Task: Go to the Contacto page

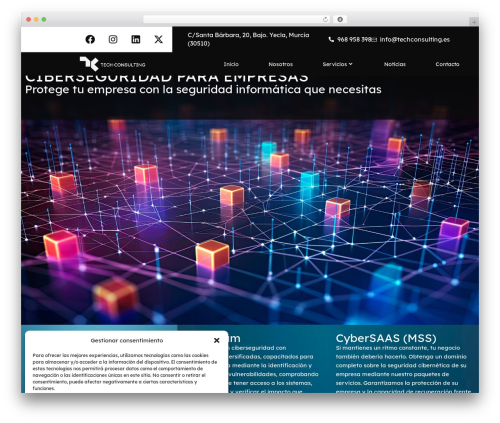Action: [447, 64]
